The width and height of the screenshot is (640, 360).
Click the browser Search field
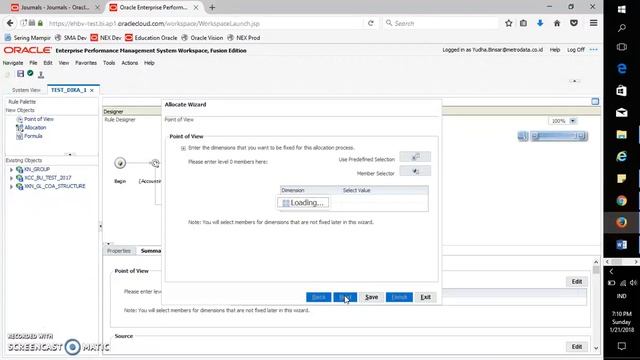(441, 23)
